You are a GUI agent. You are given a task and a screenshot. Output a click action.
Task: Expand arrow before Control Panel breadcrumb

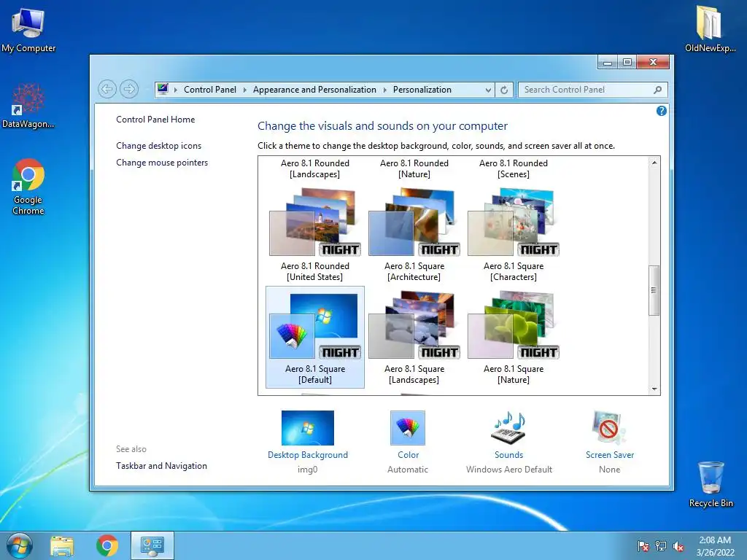(x=176, y=90)
